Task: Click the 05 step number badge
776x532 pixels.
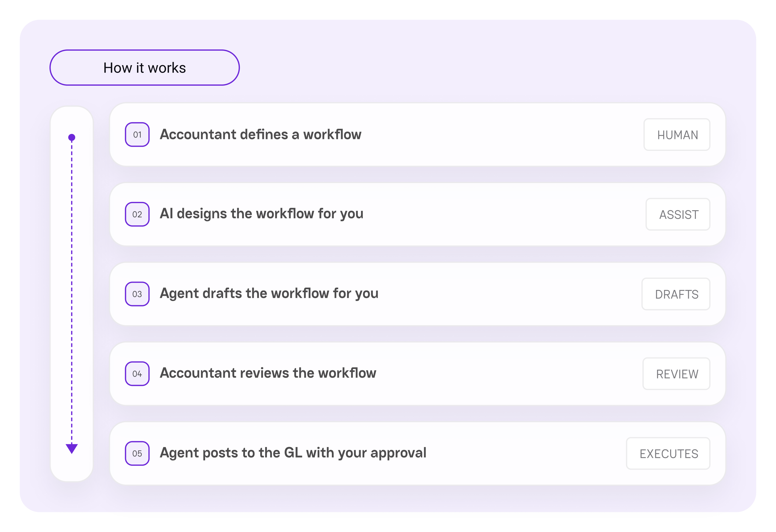Action: [137, 453]
